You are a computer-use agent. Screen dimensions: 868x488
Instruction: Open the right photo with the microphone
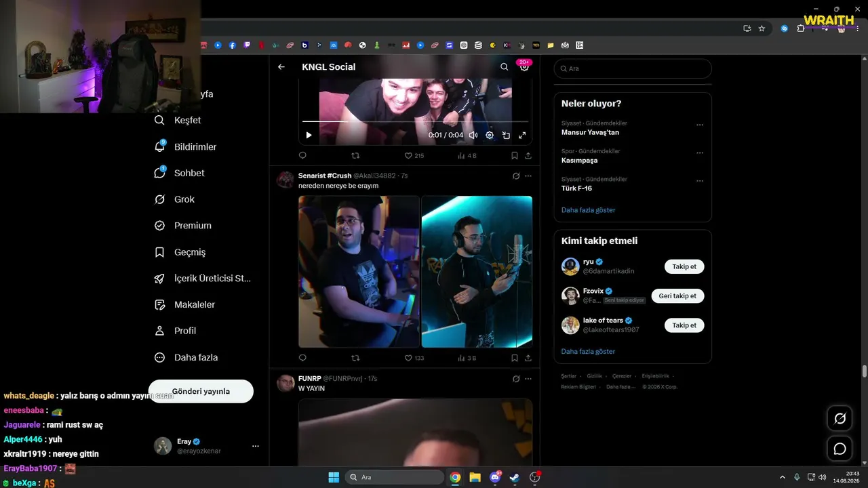(x=477, y=272)
